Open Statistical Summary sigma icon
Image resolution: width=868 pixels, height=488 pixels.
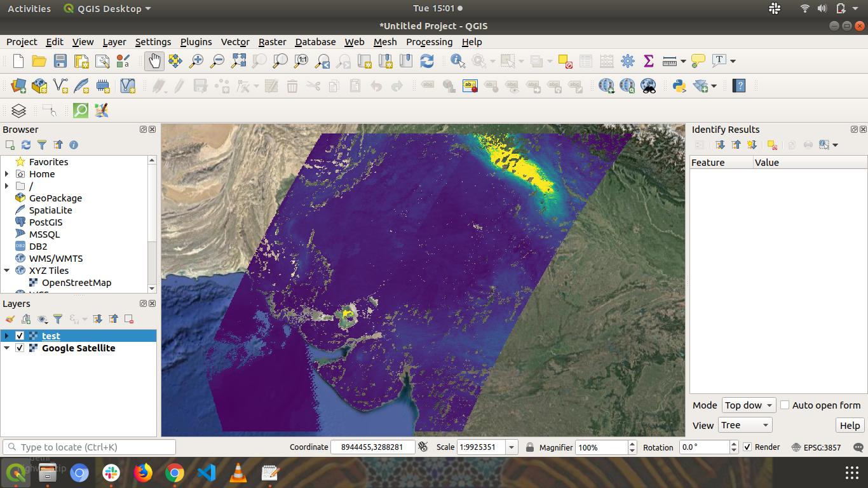pyautogui.click(x=649, y=61)
